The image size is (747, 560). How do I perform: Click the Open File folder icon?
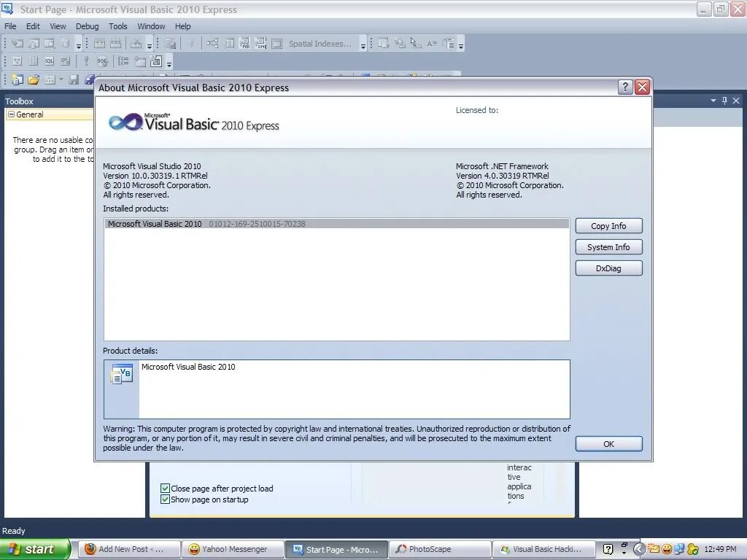pyautogui.click(x=34, y=79)
